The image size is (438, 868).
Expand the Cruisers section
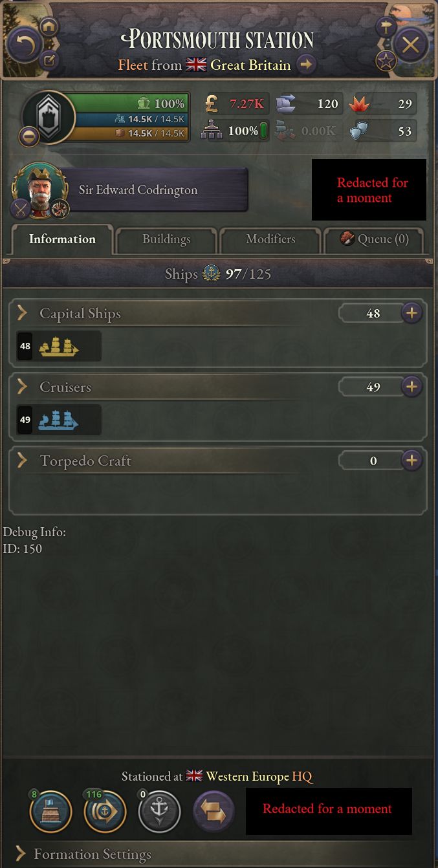click(23, 387)
